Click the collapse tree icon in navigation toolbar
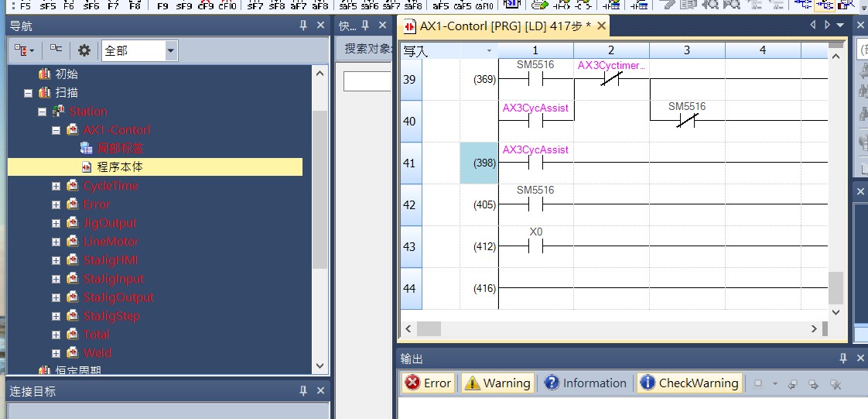The height and width of the screenshot is (419, 868). [56, 51]
